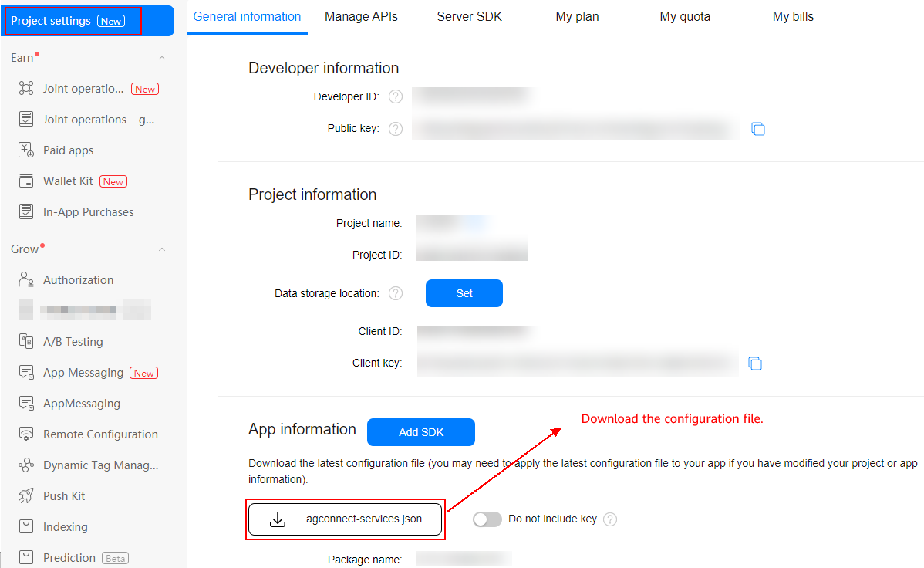Click the Add SDK button
Image resolution: width=924 pixels, height=568 pixels.
click(421, 432)
